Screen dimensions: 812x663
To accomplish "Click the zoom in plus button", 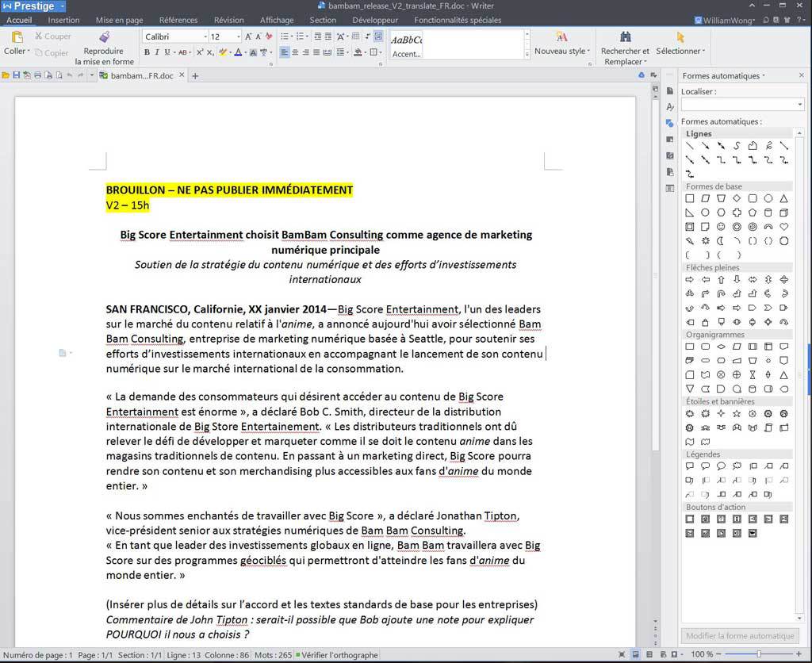I will pyautogui.click(x=799, y=654).
